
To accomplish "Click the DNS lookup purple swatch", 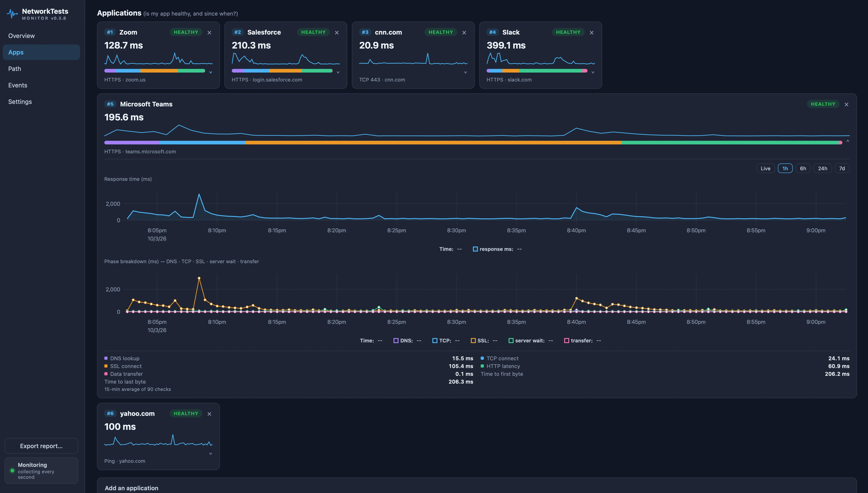I will (106, 358).
